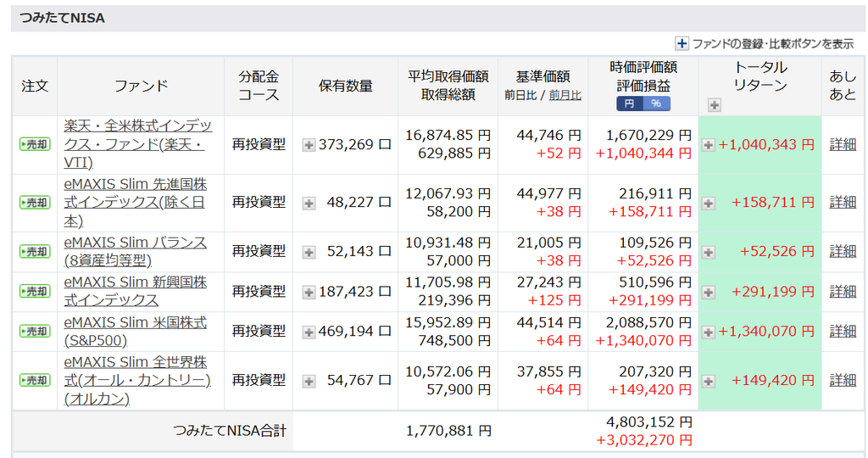Expand holdings plus icon beside 48,227 口
Viewport: 868px width, 458px height.
point(309,204)
